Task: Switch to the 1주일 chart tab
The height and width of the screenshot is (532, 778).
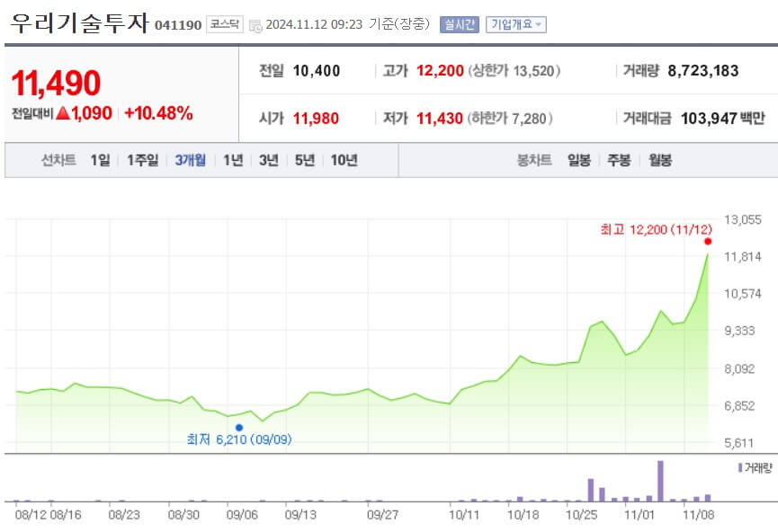Action: (x=145, y=160)
